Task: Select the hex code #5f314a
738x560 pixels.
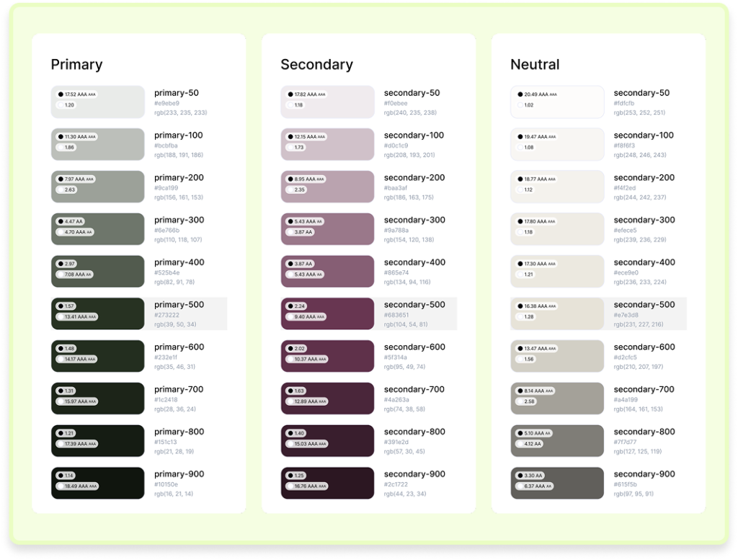Action: (396, 357)
